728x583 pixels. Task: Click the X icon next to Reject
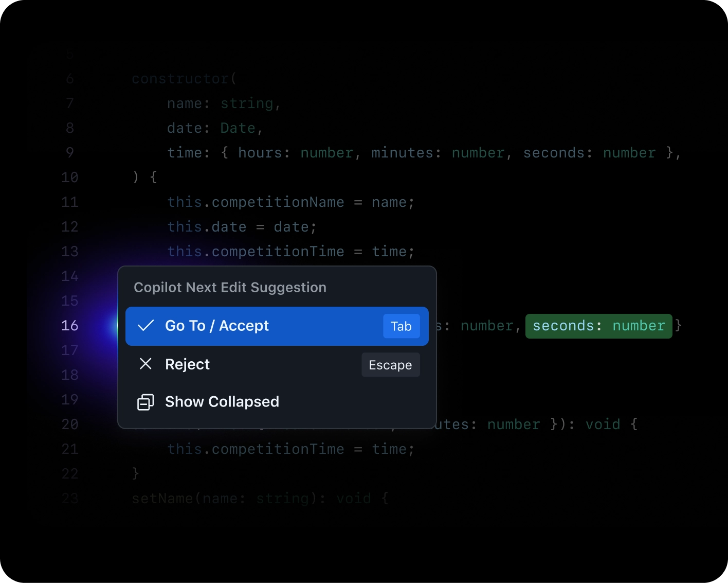point(145,364)
